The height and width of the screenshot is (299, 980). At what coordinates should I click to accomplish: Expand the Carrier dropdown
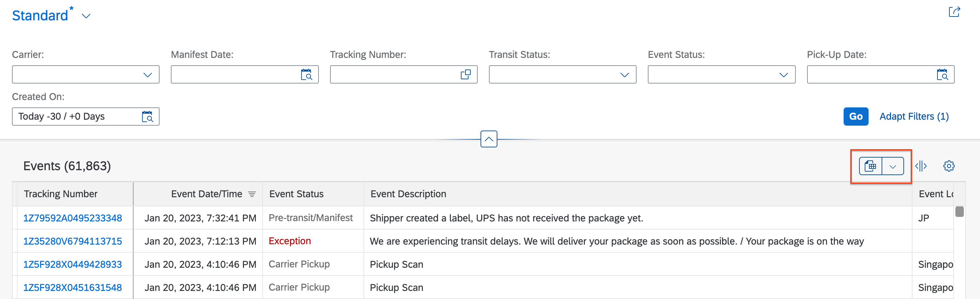click(148, 75)
